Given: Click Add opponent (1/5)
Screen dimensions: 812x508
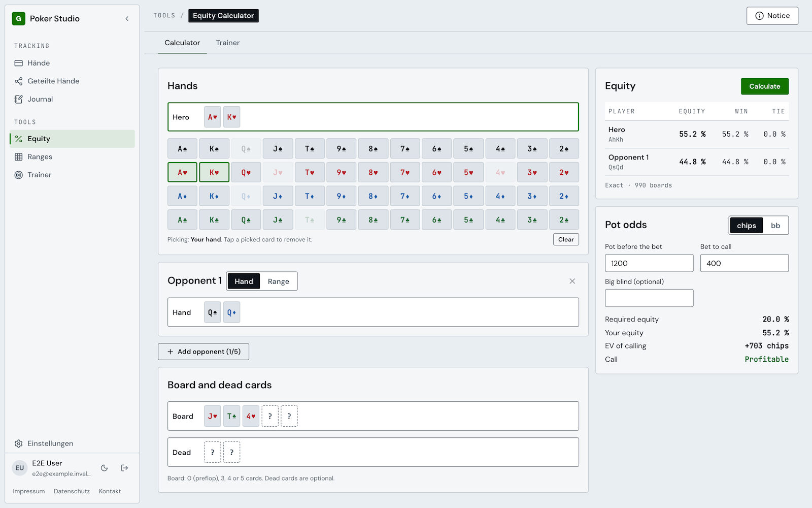Looking at the screenshot, I should (x=204, y=352).
